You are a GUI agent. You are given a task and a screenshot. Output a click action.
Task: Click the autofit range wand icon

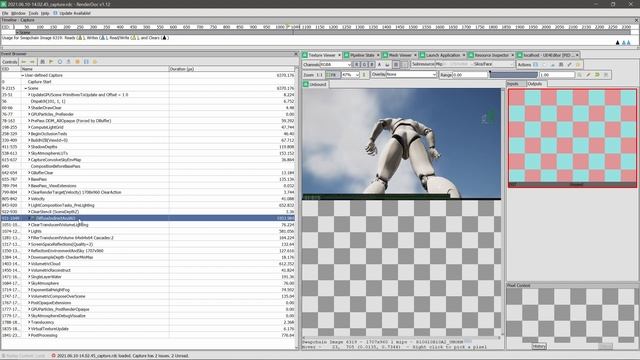point(588,75)
